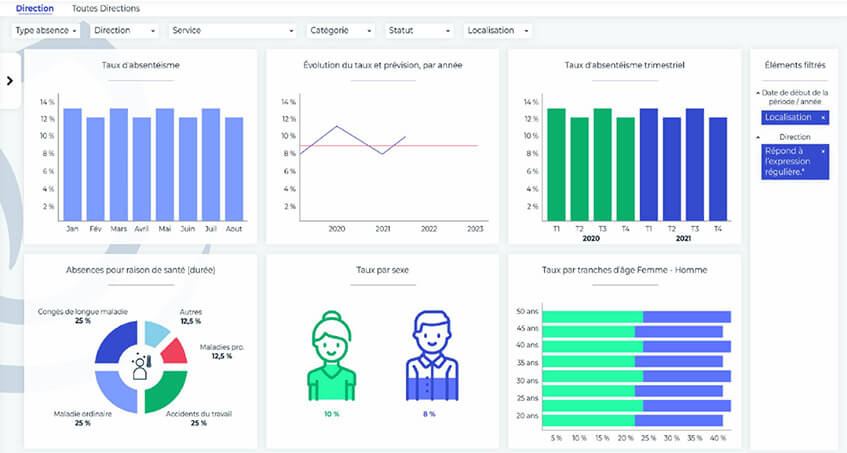Click the 50 ans bar in age chart
The width and height of the screenshot is (847, 453).
tap(628, 317)
